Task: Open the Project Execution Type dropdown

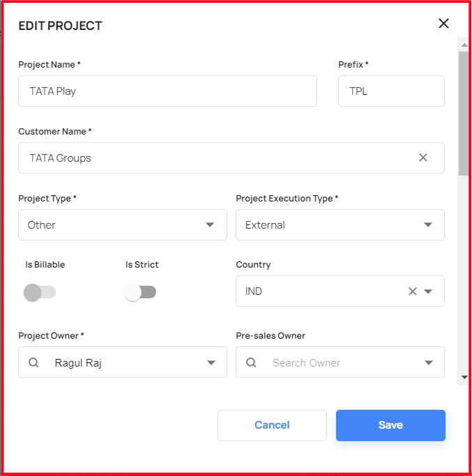Action: 340,224
